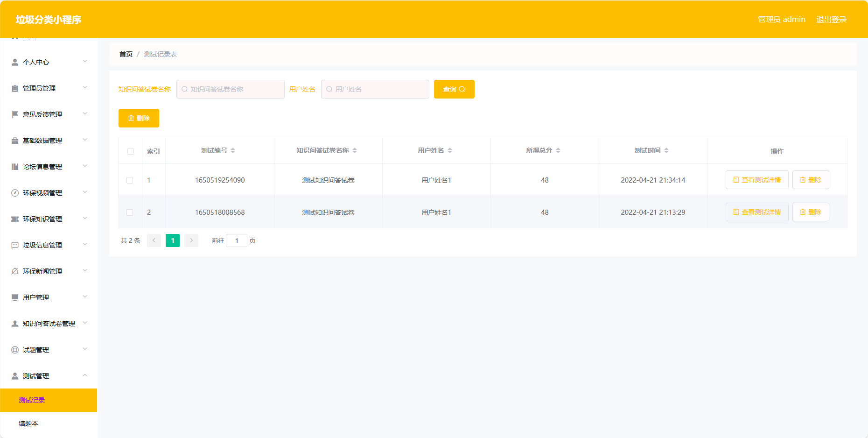Image resolution: width=868 pixels, height=438 pixels.
Task: Click the previous page arrow
Action: (x=154, y=240)
